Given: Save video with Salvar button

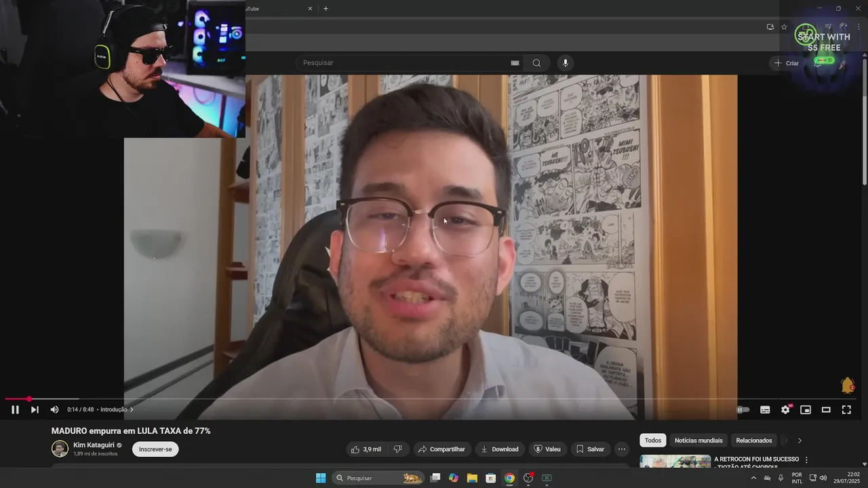Looking at the screenshot, I should click(590, 449).
